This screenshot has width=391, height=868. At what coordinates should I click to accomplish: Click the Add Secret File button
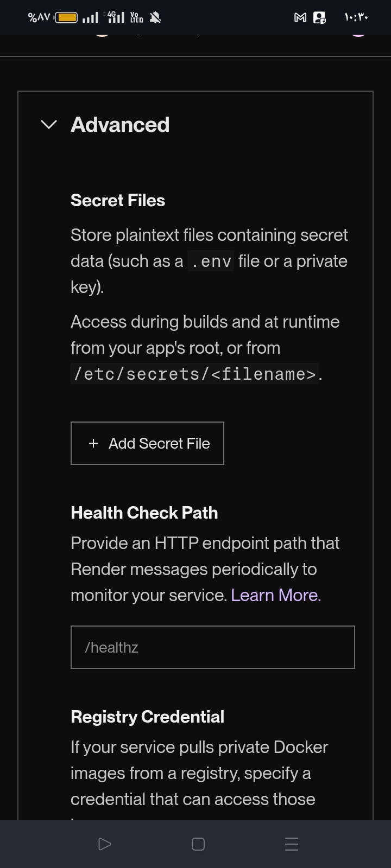pos(147,443)
